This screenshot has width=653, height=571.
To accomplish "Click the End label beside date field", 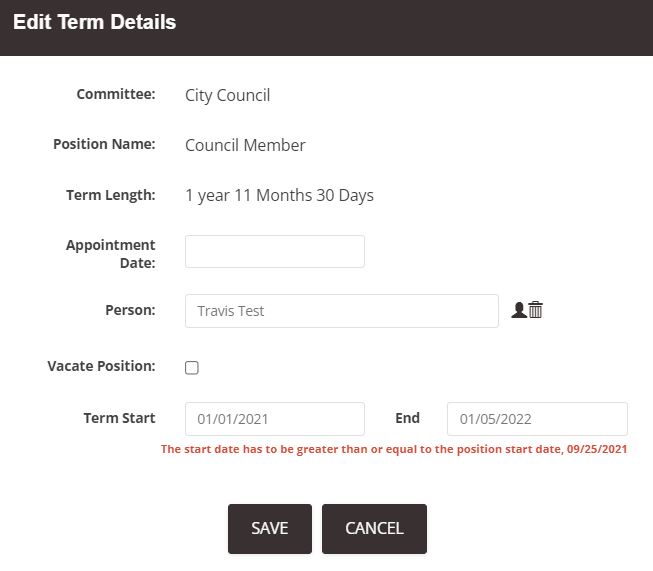I will [x=408, y=418].
